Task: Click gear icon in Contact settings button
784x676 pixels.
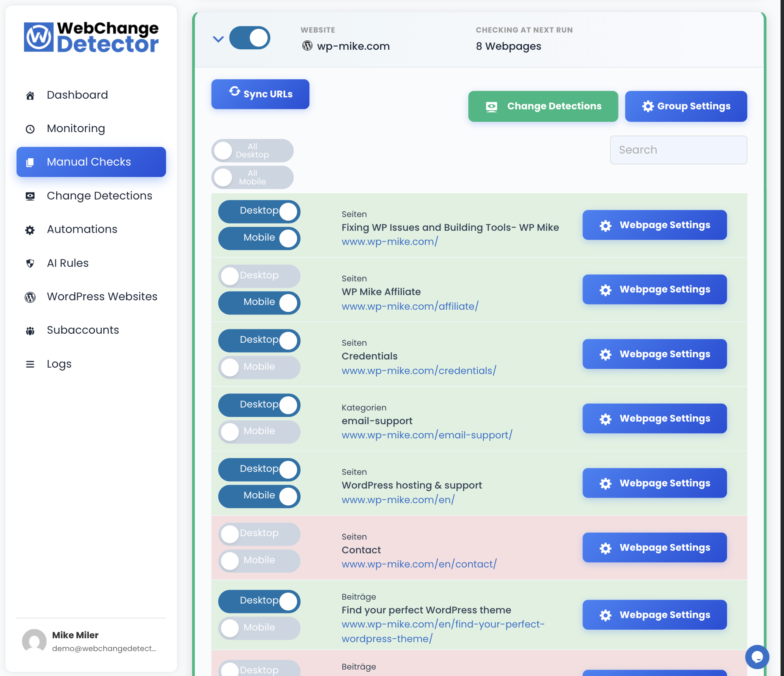Action: tap(605, 548)
